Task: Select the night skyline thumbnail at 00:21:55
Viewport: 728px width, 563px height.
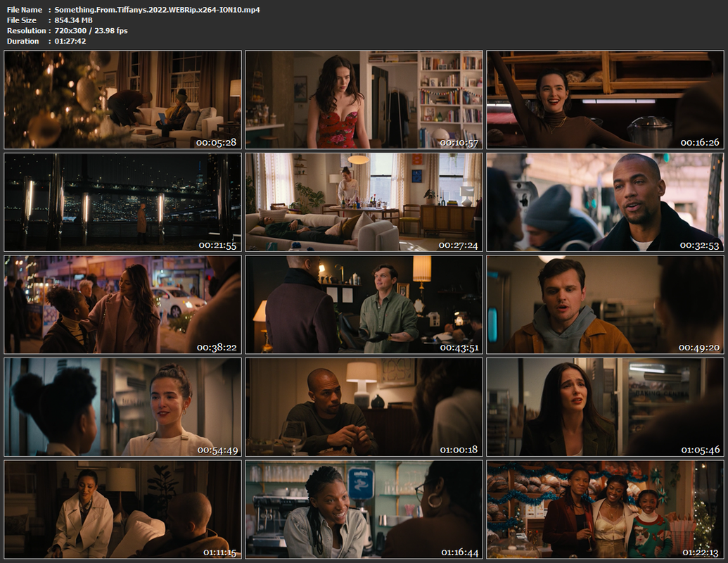Action: 122,202
